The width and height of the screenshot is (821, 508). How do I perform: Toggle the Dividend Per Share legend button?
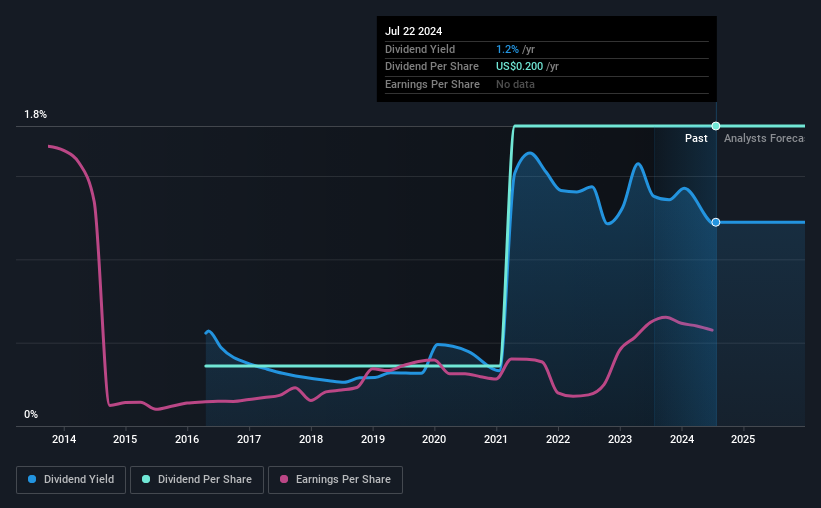[x=197, y=479]
